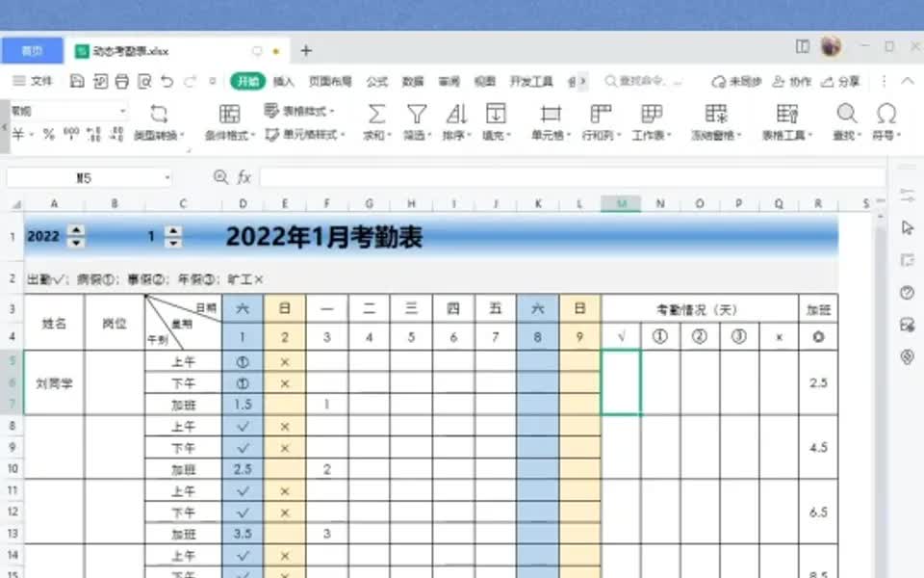This screenshot has width=924, height=578.
Task: Open the Ω 符号 symbol tool
Action: pyautogui.click(x=885, y=115)
